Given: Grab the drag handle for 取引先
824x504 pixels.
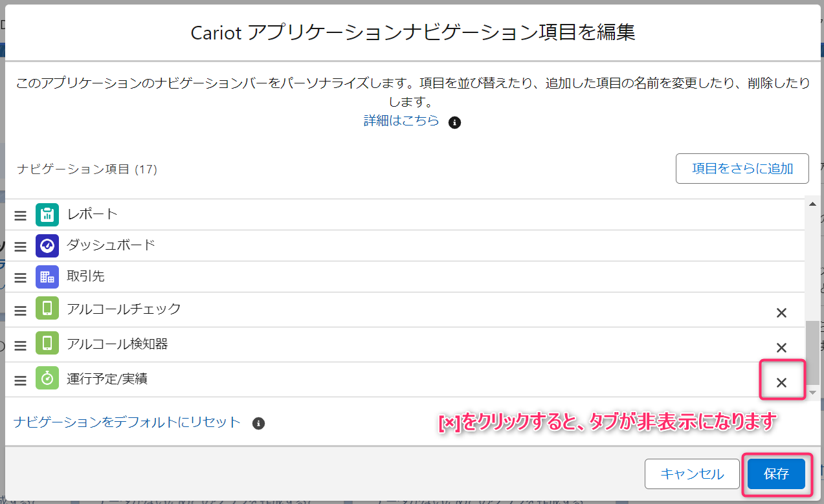Looking at the screenshot, I should pyautogui.click(x=21, y=278).
